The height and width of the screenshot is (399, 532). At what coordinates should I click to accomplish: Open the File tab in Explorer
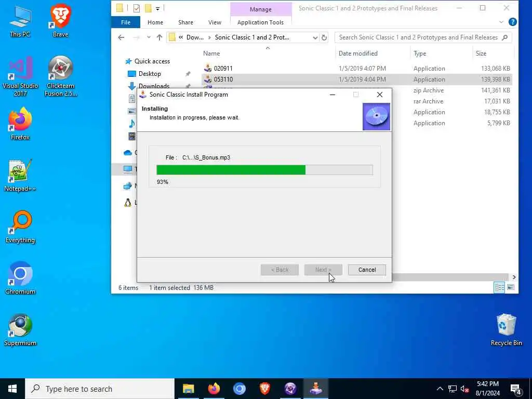coord(126,22)
